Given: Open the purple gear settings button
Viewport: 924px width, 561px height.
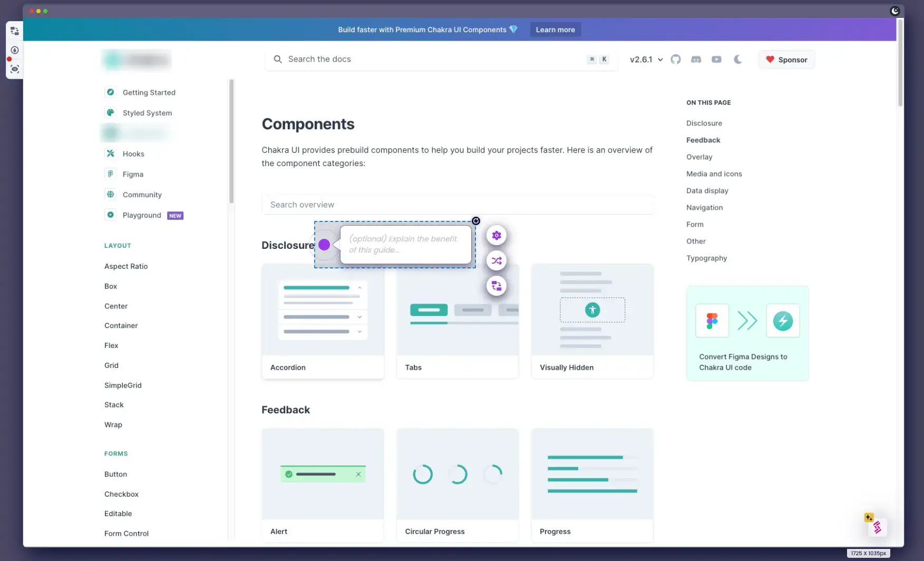Looking at the screenshot, I should (x=496, y=236).
